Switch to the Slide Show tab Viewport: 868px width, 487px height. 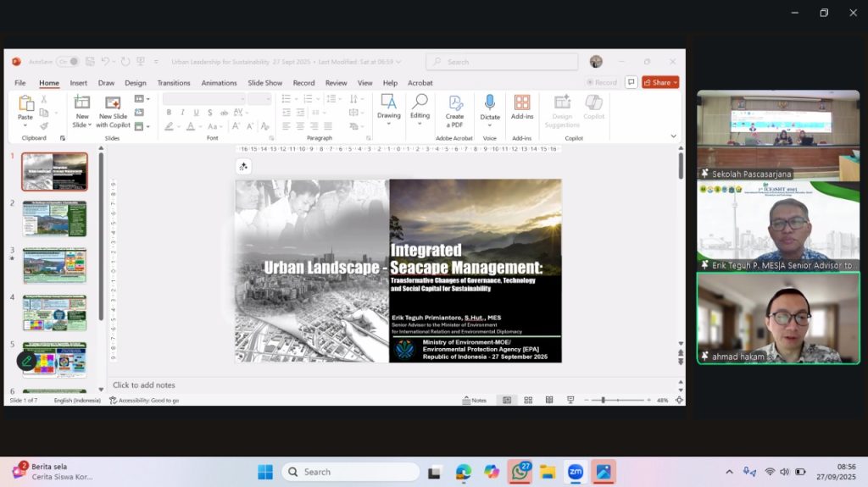(264, 83)
